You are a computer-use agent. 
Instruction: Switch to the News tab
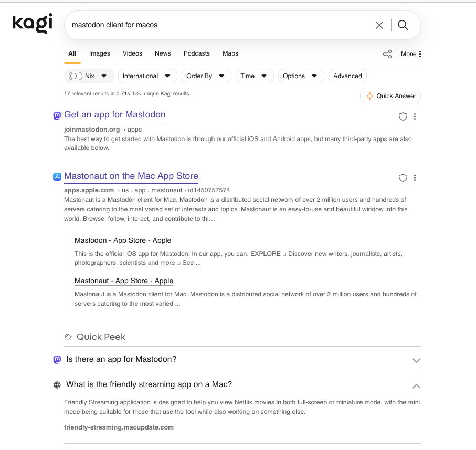[163, 53]
